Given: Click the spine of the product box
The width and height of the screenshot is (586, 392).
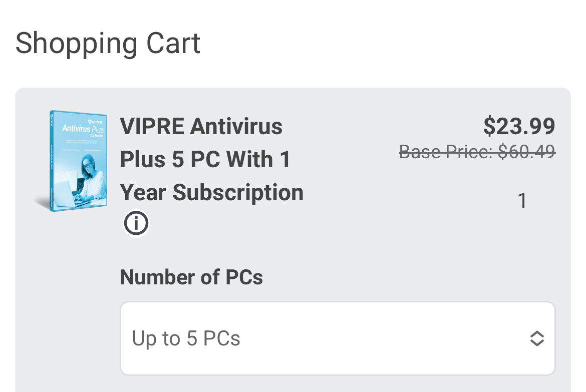Looking at the screenshot, I should click(x=52, y=161).
